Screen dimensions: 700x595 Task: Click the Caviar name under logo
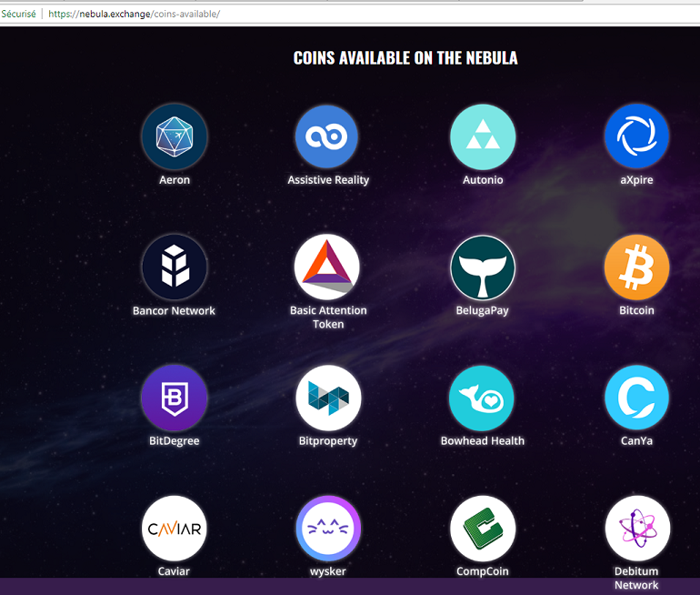pyautogui.click(x=174, y=571)
